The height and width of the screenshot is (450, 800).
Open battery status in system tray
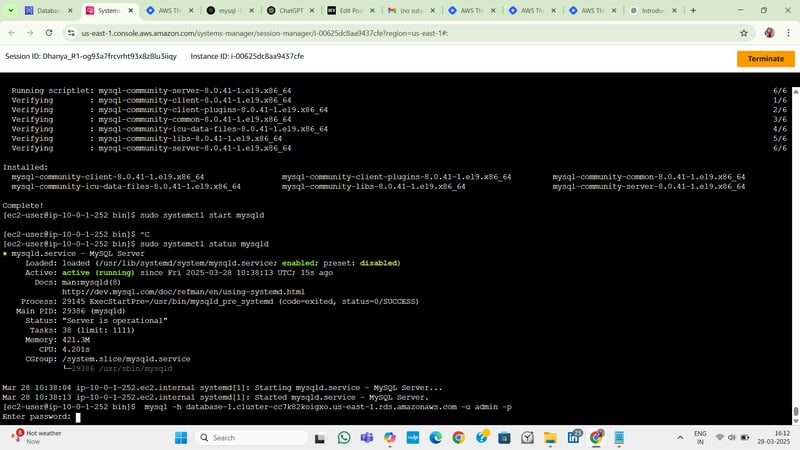coord(745,438)
